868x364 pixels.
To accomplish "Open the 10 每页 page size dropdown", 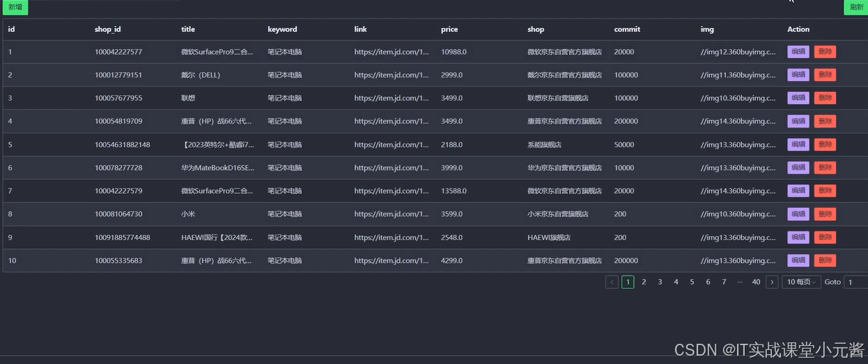I will coord(801,282).
